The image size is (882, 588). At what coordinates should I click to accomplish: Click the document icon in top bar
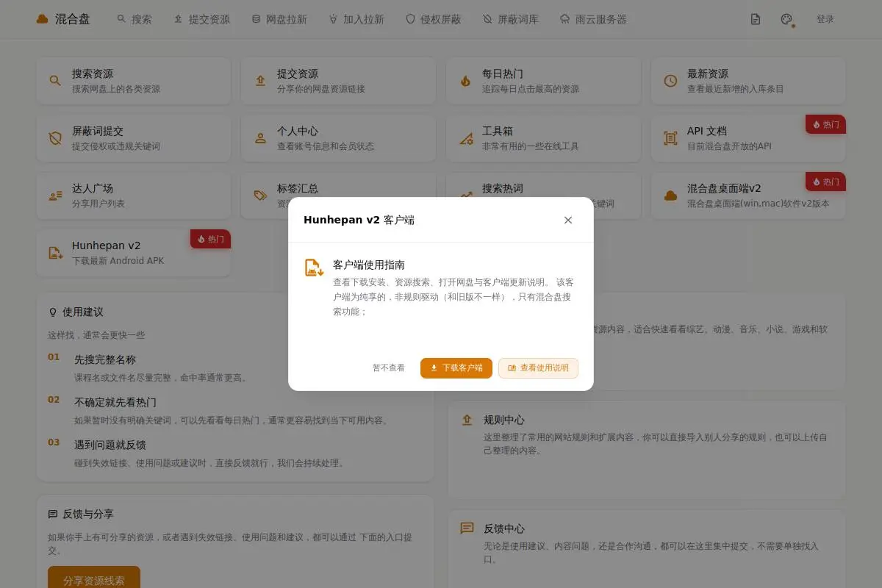756,19
